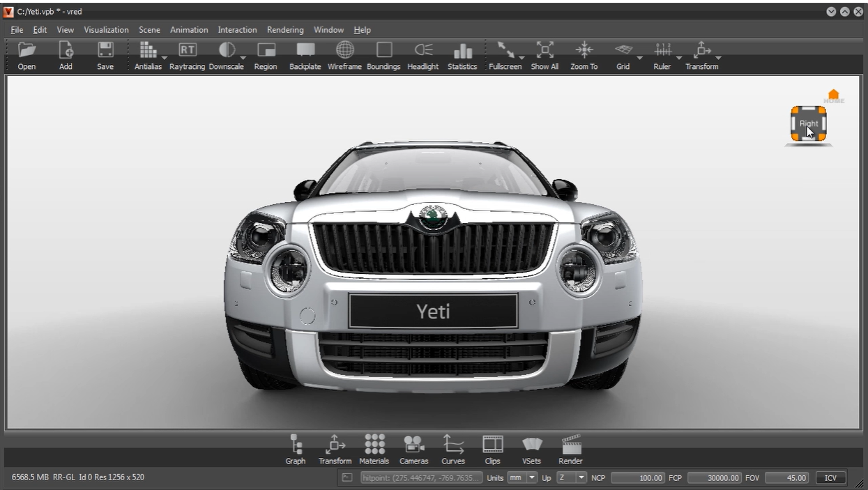The image size is (868, 490).
Task: Click the Show All icon
Action: pos(545,50)
